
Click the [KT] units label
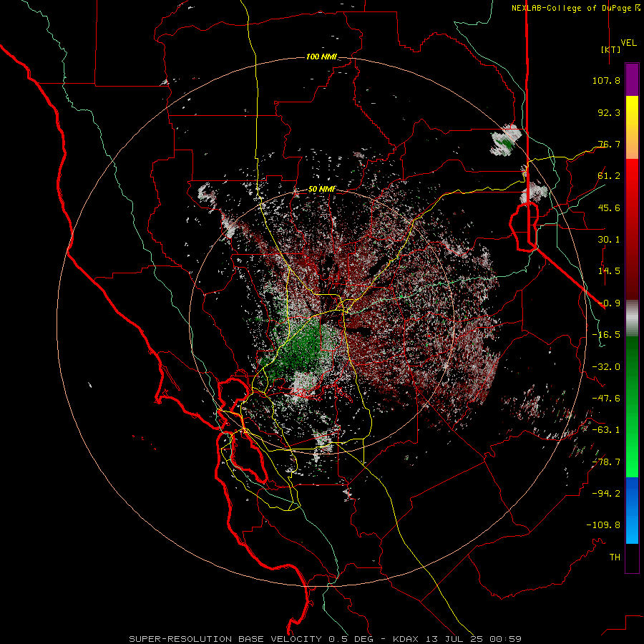click(610, 49)
